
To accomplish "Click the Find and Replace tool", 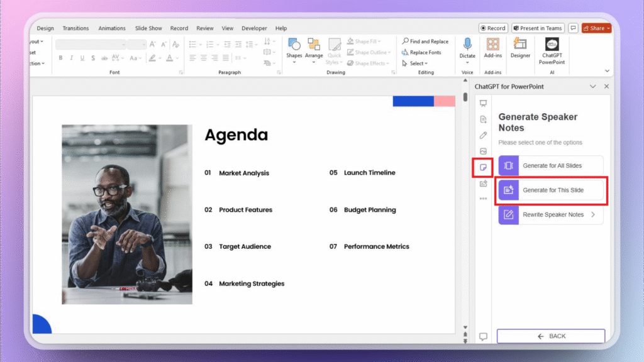I will click(425, 41).
